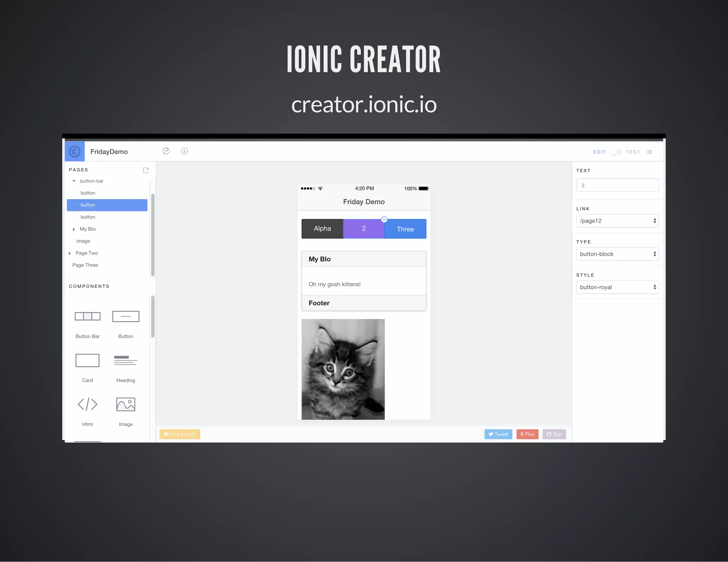The width and height of the screenshot is (728, 562).
Task: Select the Button Bar component
Action: coord(87,324)
